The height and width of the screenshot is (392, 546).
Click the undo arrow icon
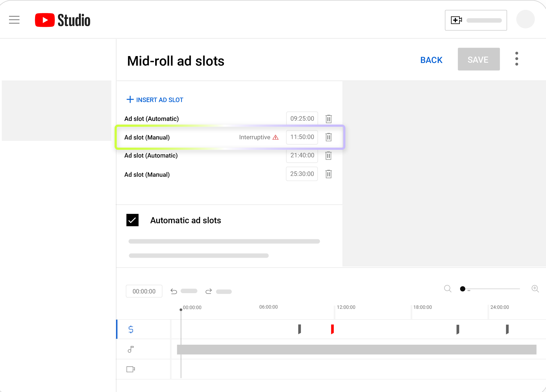click(174, 292)
